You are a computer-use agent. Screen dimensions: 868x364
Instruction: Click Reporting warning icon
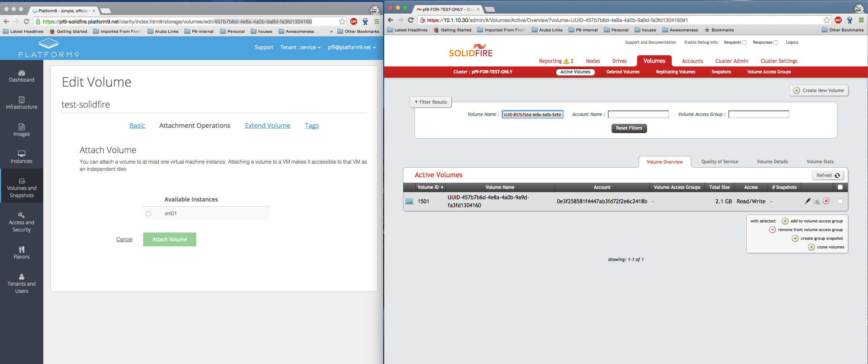click(x=566, y=61)
